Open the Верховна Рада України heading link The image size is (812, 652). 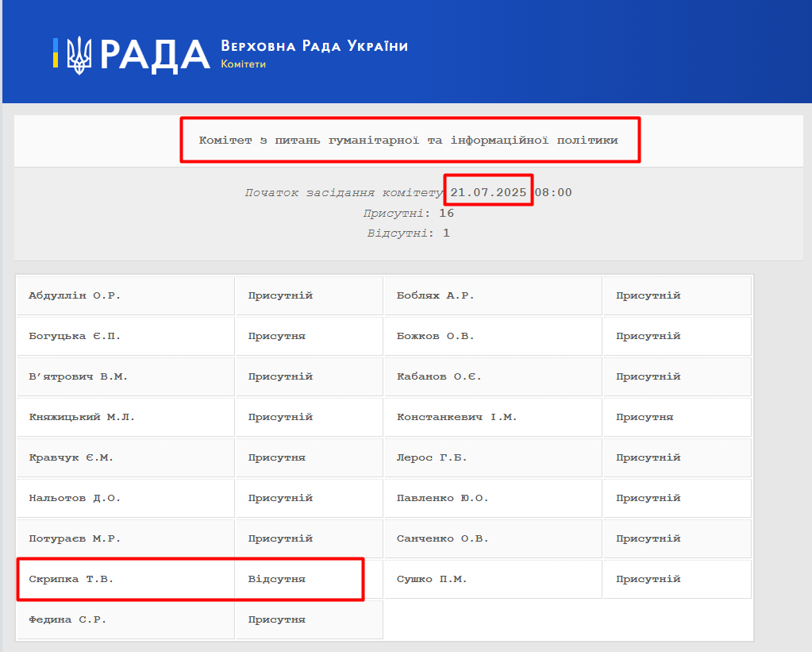coord(314,46)
